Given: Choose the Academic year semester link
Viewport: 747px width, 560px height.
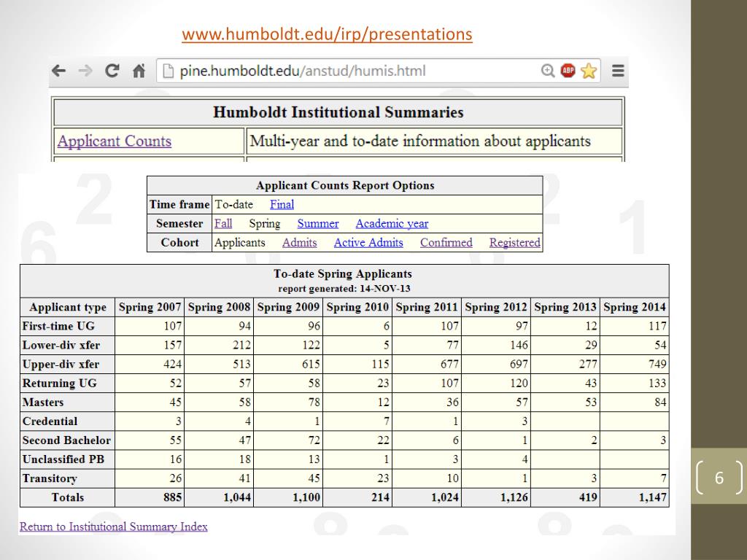Looking at the screenshot, I should 392,223.
